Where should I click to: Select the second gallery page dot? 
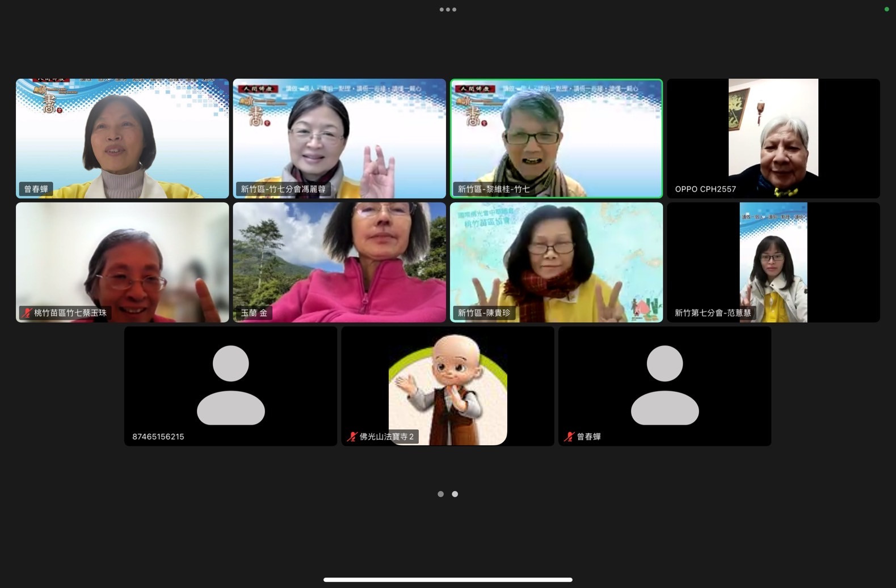tap(455, 494)
